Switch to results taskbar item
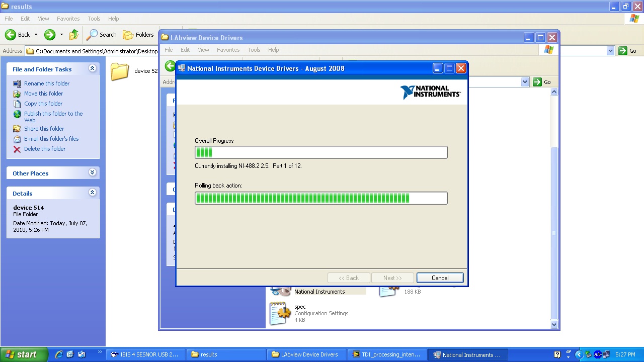The height and width of the screenshot is (362, 644). coord(225,354)
